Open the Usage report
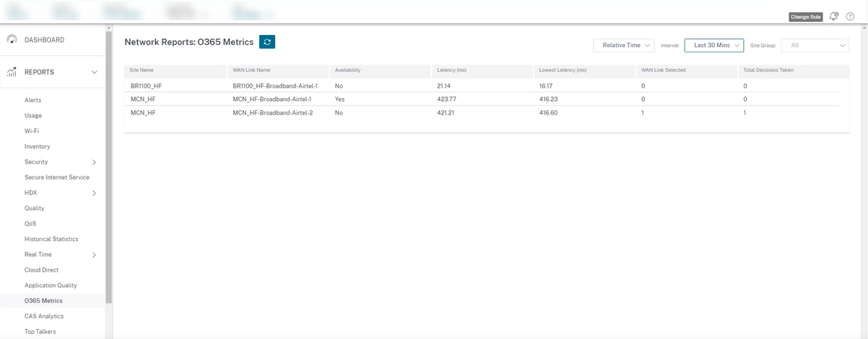Image resolution: width=868 pixels, height=339 pixels. tap(33, 116)
